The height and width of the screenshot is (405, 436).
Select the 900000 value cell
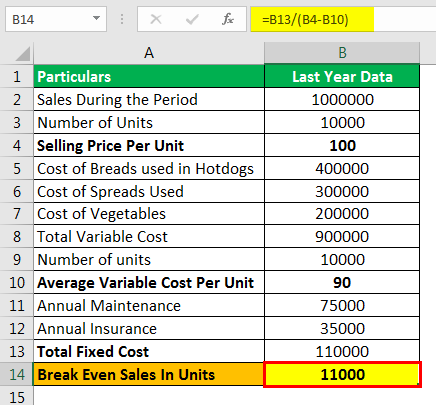pyautogui.click(x=342, y=236)
